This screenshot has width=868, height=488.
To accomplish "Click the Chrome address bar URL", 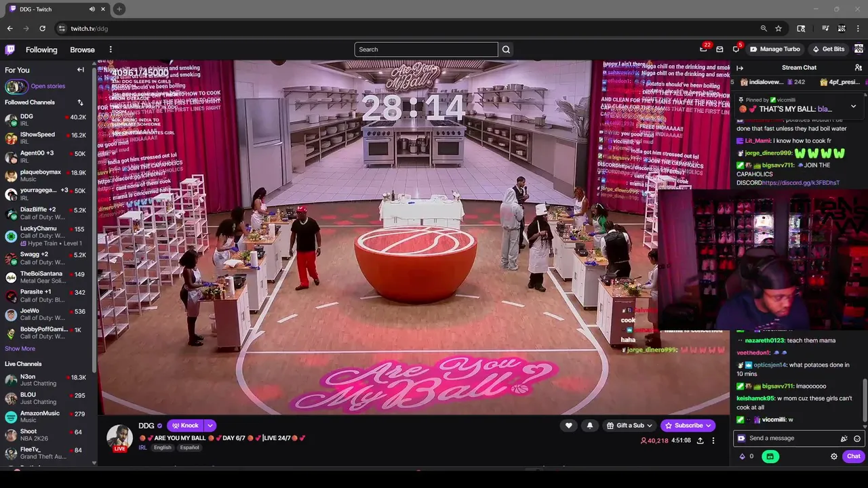I will pyautogui.click(x=90, y=28).
